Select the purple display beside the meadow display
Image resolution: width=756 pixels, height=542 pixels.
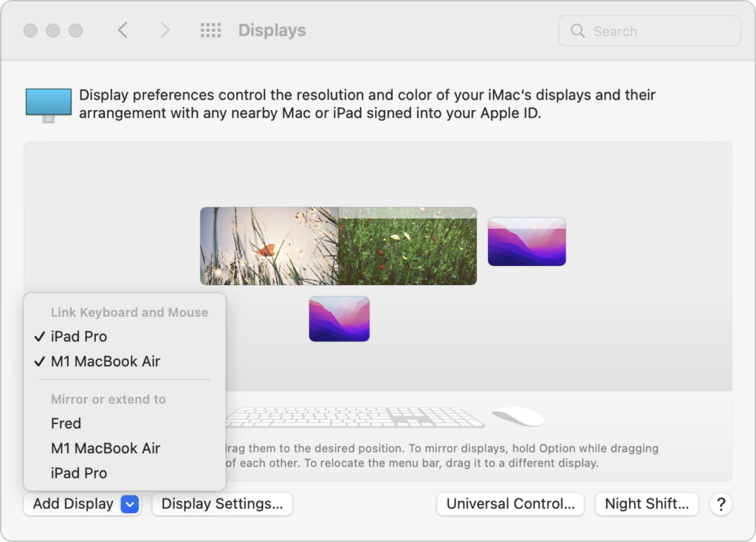526,241
